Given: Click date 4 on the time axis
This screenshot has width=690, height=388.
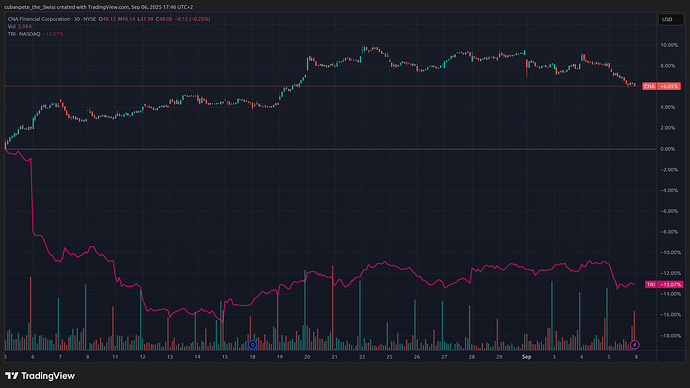Looking at the screenshot, I should click(581, 357).
